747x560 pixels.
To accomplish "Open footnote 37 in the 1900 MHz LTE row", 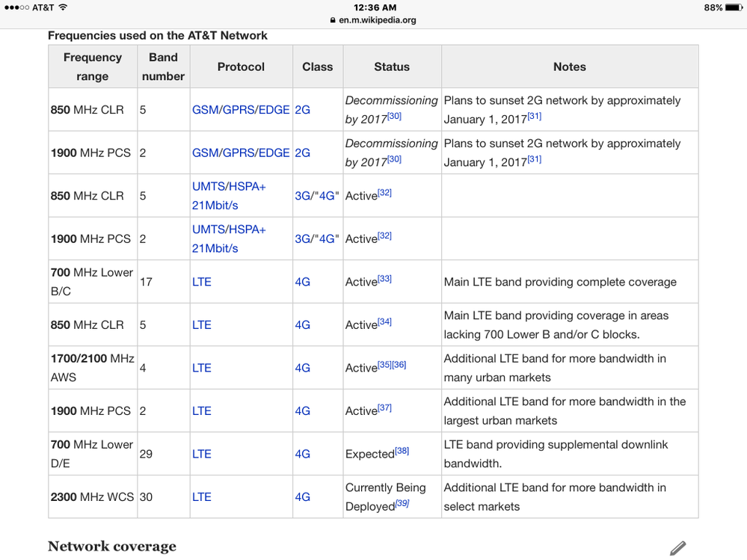I will point(384,408).
